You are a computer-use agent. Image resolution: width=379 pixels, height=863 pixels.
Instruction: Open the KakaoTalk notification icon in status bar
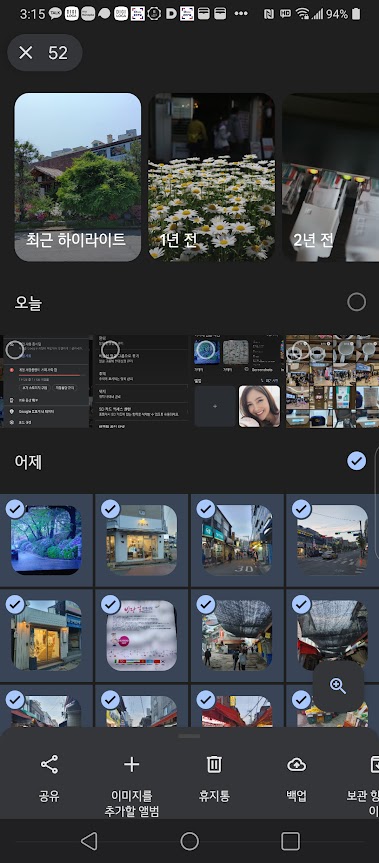[55, 14]
